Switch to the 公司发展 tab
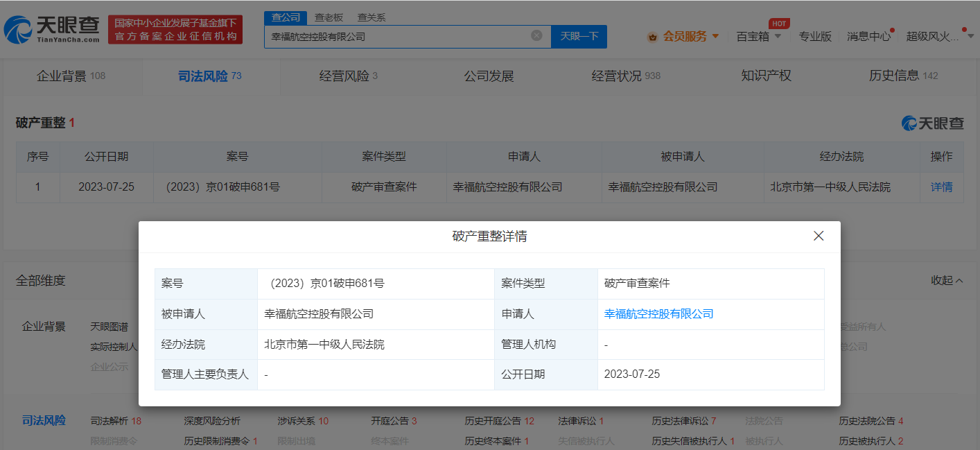The width and height of the screenshot is (980, 450). (489, 76)
